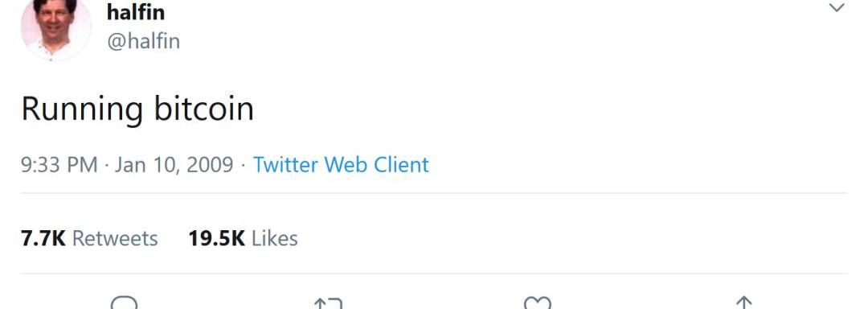This screenshot has height=309, width=868.
Task: Click the word Running in the tweet
Action: click(82, 109)
